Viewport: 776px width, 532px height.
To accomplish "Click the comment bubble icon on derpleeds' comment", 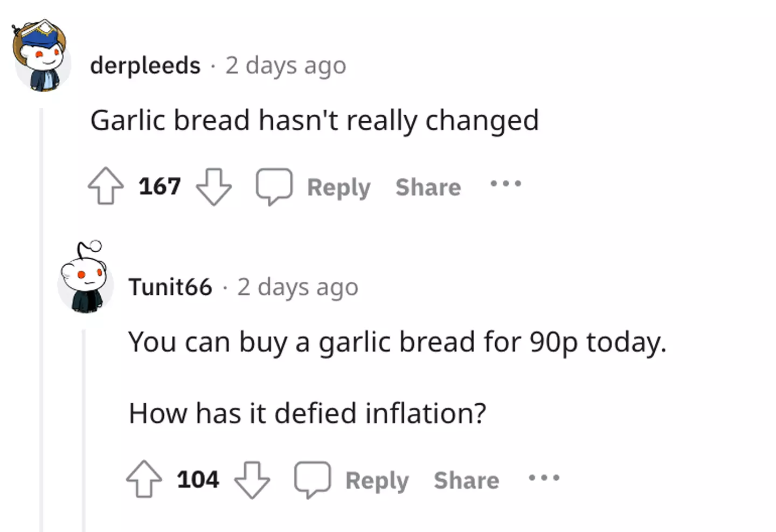I will [274, 186].
